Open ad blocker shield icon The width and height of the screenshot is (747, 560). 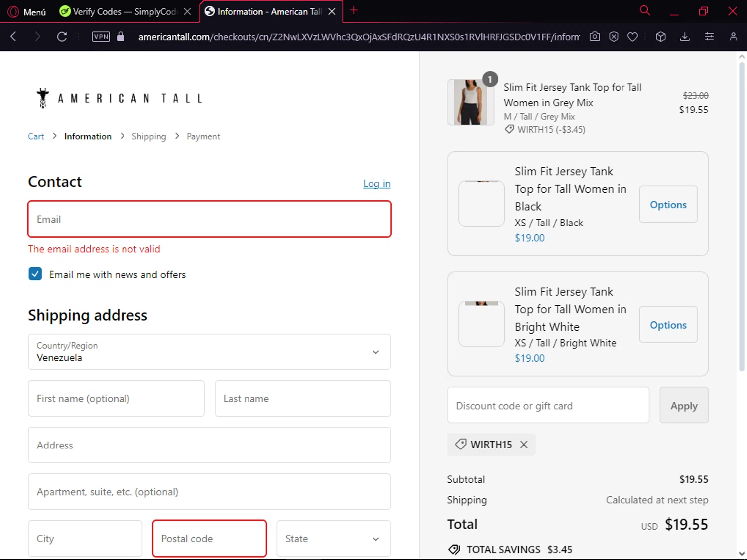(614, 36)
